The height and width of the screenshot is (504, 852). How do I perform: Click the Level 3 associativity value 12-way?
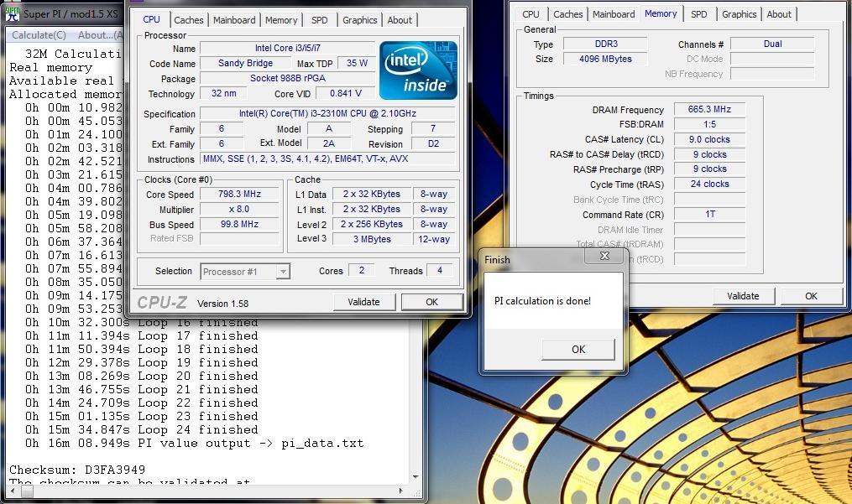click(434, 239)
